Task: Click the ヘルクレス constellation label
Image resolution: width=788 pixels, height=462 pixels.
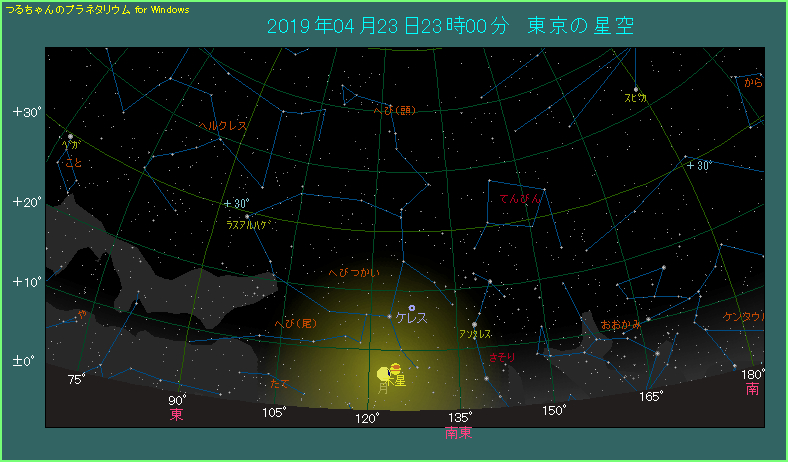Action: click(221, 126)
